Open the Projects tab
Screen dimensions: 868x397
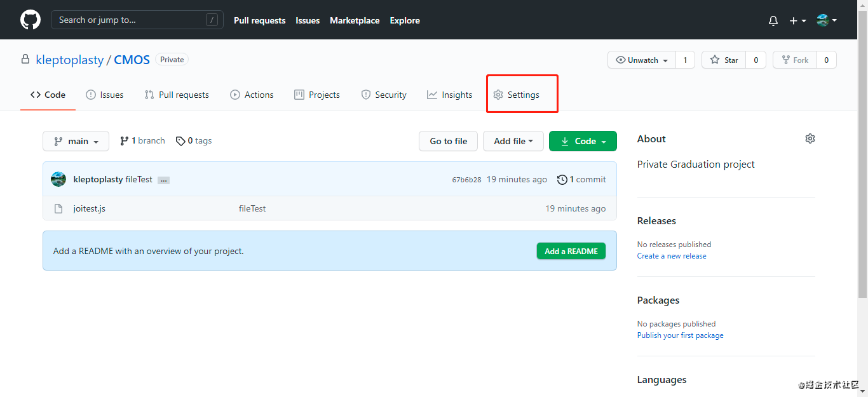317,95
